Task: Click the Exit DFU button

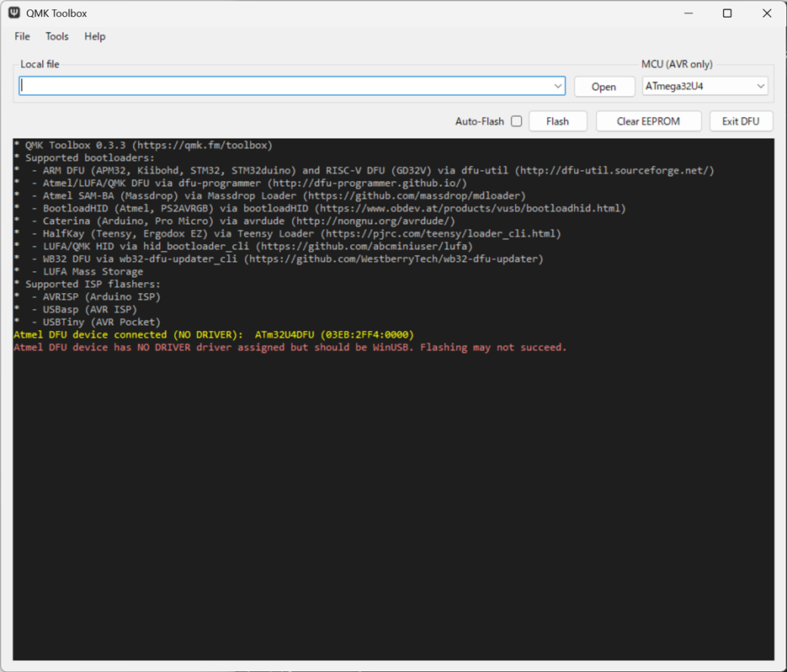Action: [741, 121]
